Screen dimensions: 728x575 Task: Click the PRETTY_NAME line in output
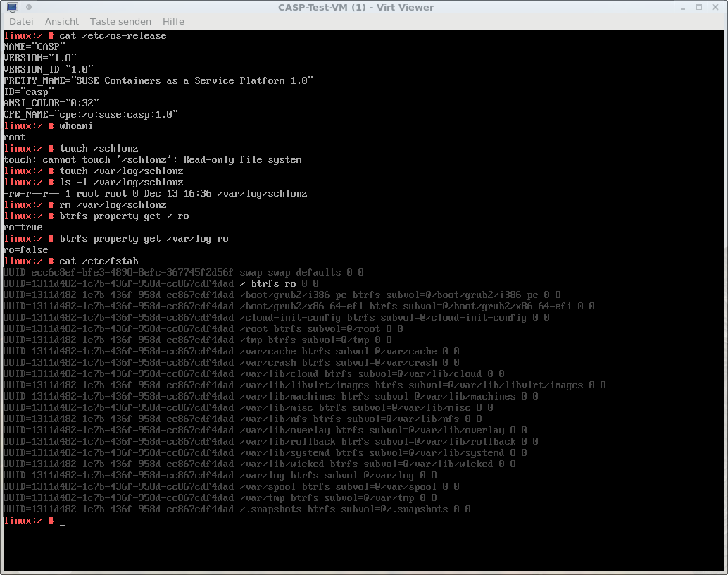pyautogui.click(x=158, y=81)
